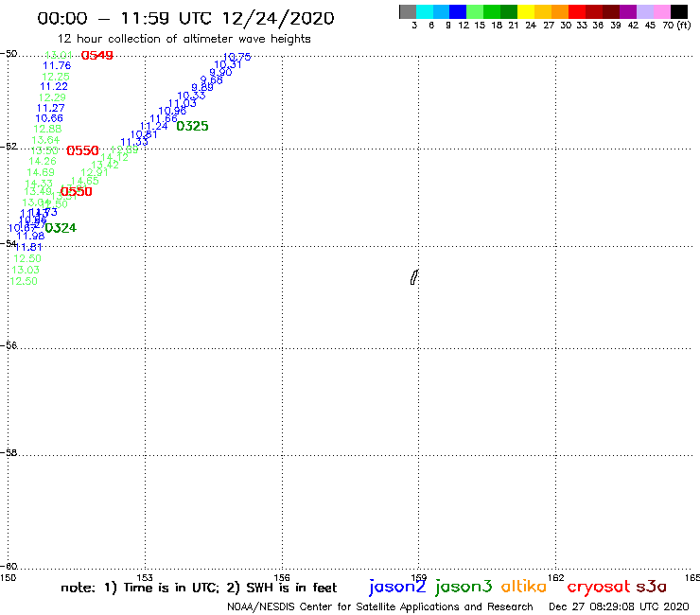The width and height of the screenshot is (700, 615).
Task: Click the green 0324 pass time label
Action: (x=61, y=228)
